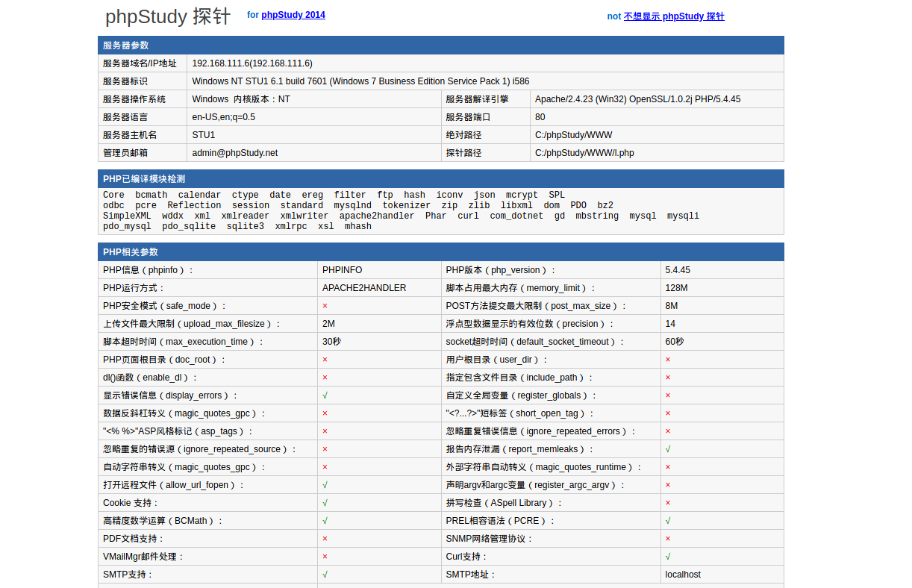Click the allow_url_fopen check mark
Image resolution: width=912 pixels, height=588 pixels.
tap(325, 485)
